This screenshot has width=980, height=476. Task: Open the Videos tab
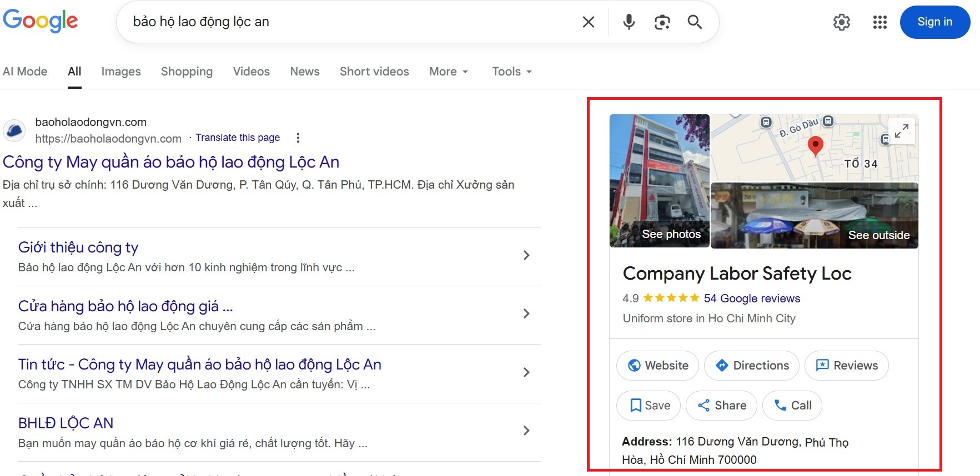[x=252, y=72]
